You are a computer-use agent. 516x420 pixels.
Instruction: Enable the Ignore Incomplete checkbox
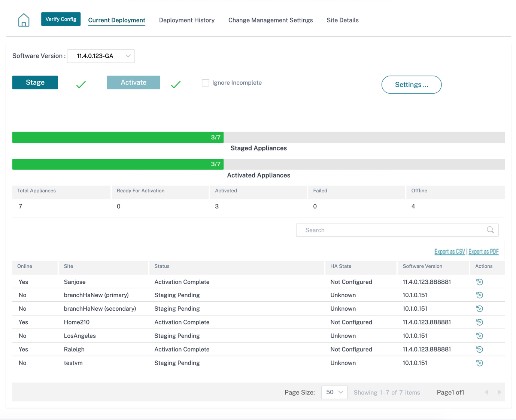tap(206, 83)
